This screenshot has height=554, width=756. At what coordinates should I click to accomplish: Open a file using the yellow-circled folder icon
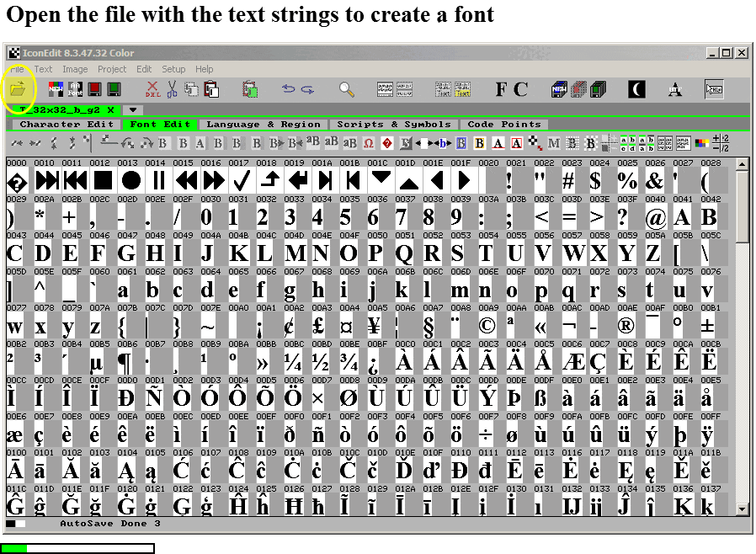coord(18,89)
